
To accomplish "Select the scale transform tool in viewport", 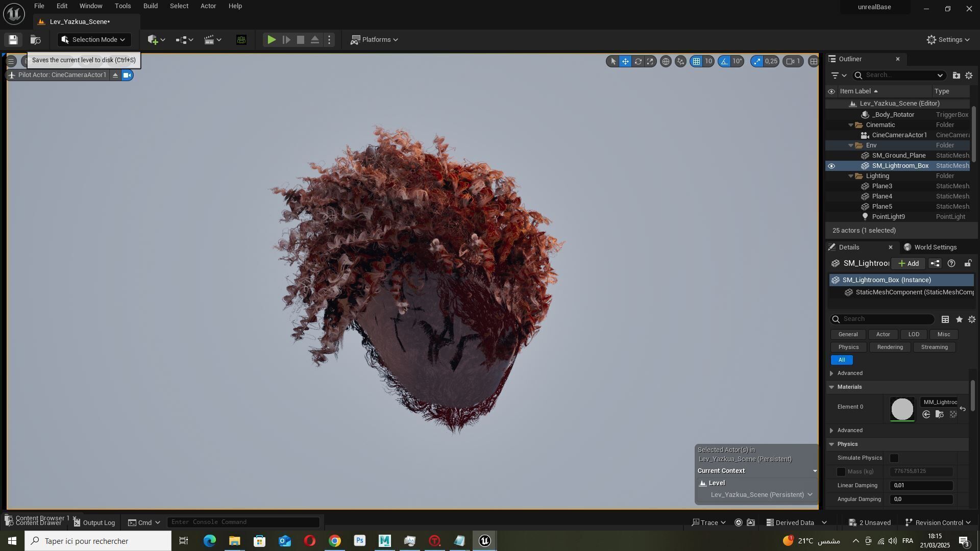I will point(650,62).
